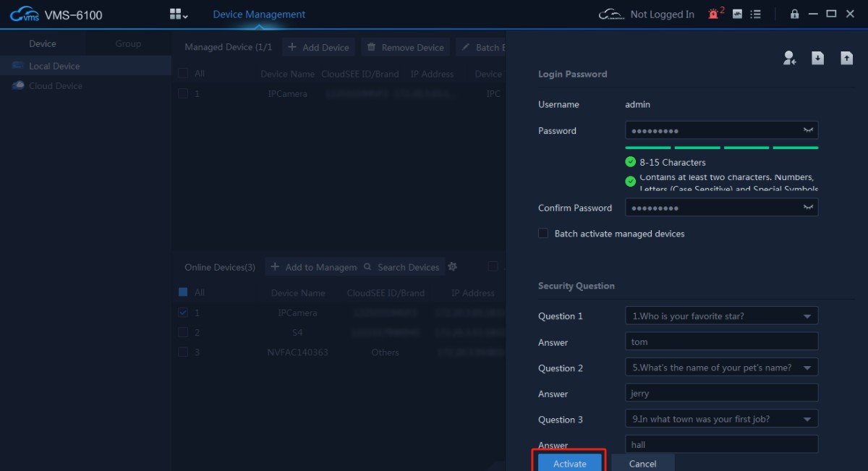Click the upload file icon in activation panel

(846, 59)
